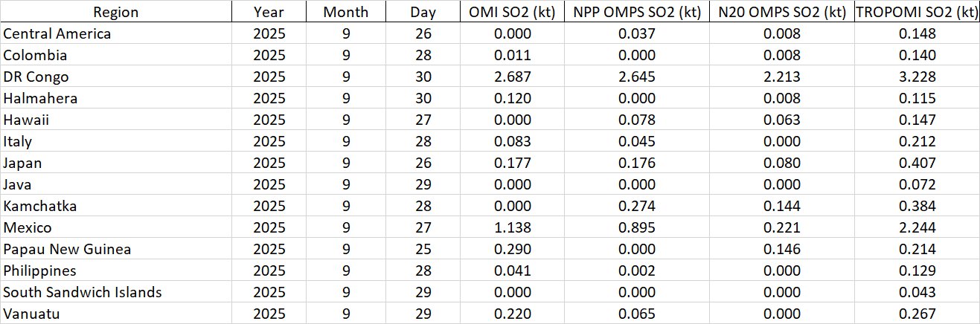Click the Day cell for Papau New Guinea

pyautogui.click(x=423, y=249)
